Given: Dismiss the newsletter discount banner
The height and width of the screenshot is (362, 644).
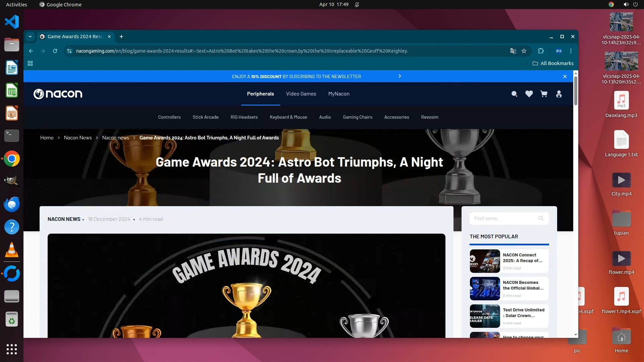Looking at the screenshot, I should coord(565,76).
